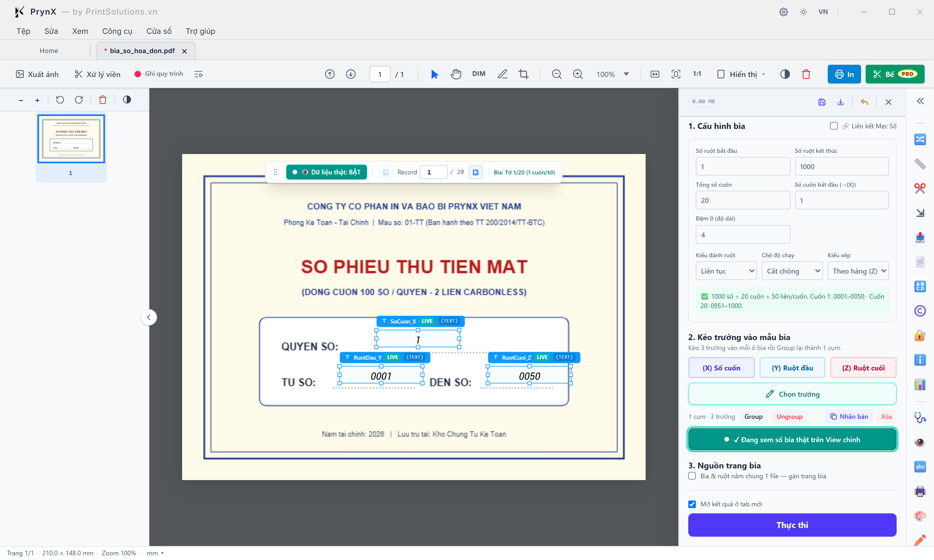Switch theme with the sun icon
The width and height of the screenshot is (934, 560).
[x=803, y=12]
